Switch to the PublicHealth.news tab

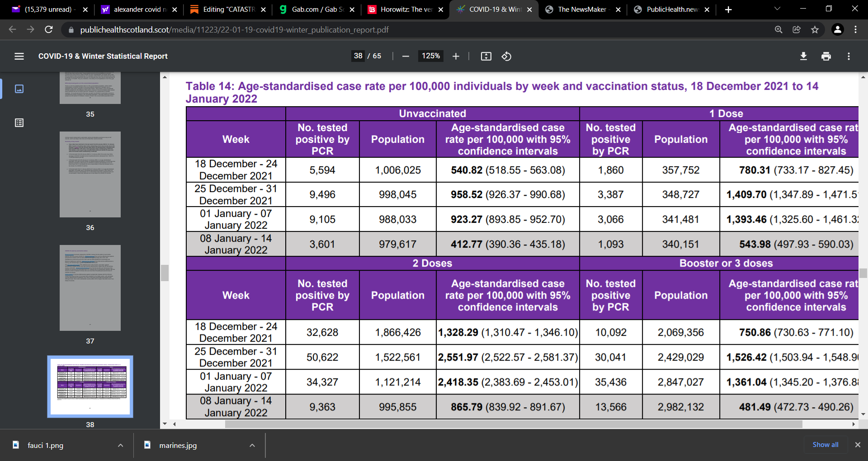pos(672,9)
